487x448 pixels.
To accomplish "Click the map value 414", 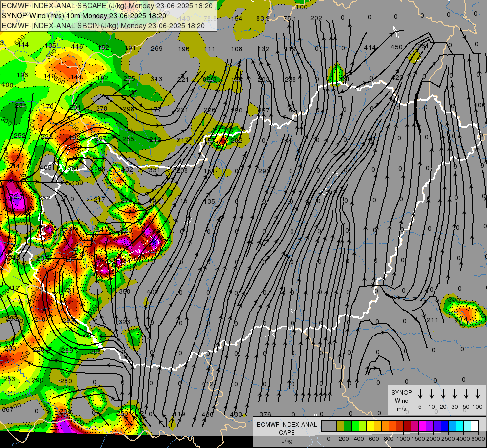I will click(370, 48).
